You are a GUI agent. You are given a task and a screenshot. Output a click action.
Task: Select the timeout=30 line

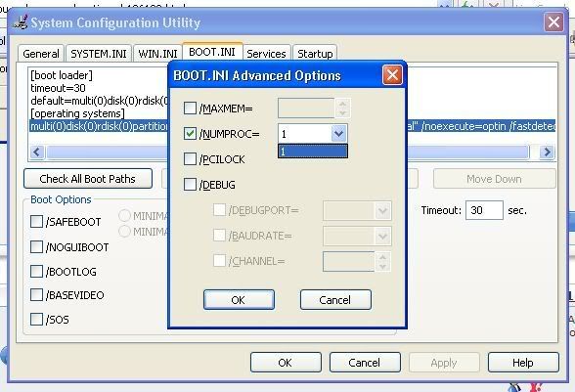pos(58,88)
